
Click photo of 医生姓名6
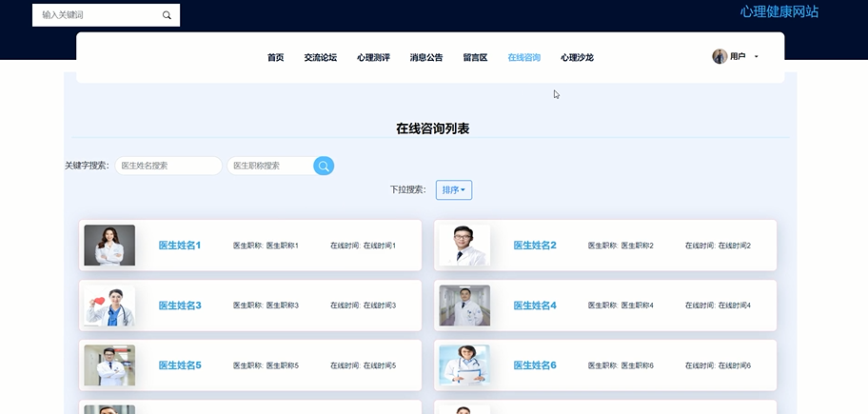pyautogui.click(x=464, y=365)
